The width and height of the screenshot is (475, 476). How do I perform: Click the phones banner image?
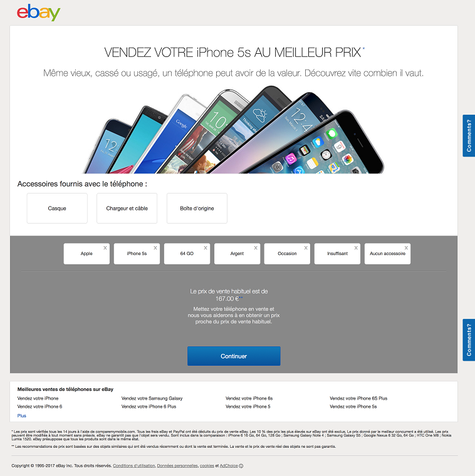pos(233,130)
